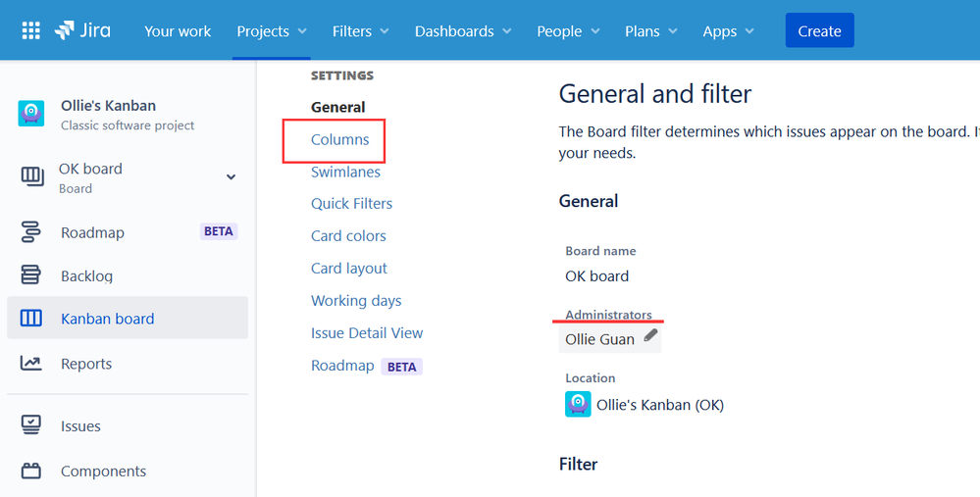Viewport: 980px width, 497px height.
Task: Select Kanban board in the sidebar
Action: [x=128, y=318]
